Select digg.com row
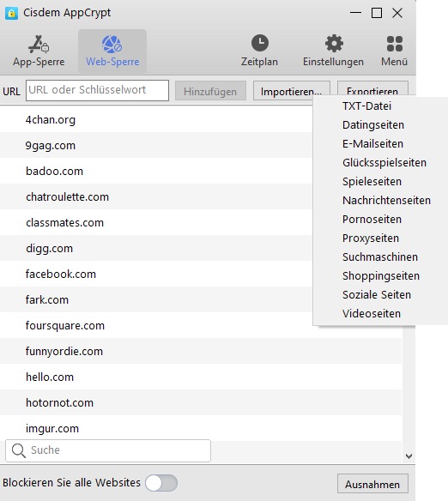This screenshot has width=448, height=501. coord(156,248)
